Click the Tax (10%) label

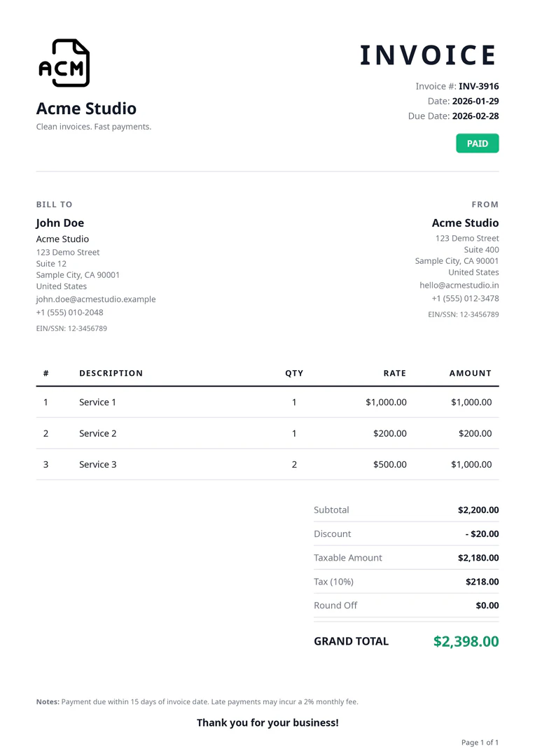pos(333,582)
